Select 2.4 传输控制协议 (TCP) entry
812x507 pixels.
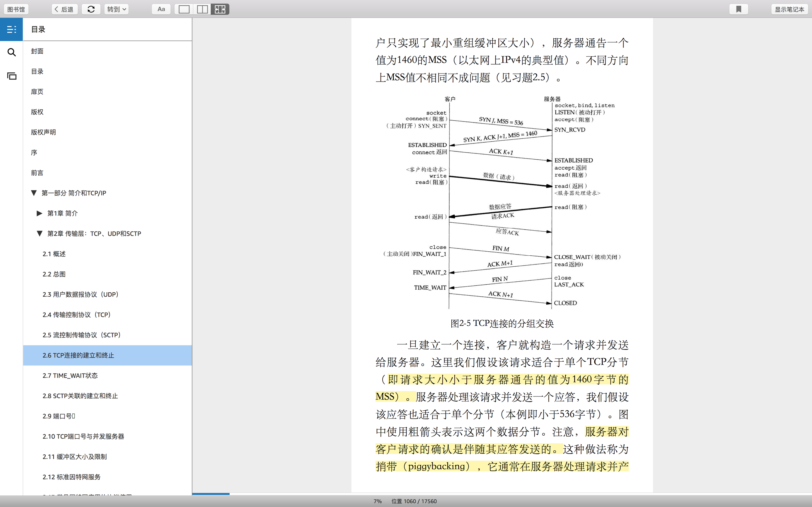(77, 315)
